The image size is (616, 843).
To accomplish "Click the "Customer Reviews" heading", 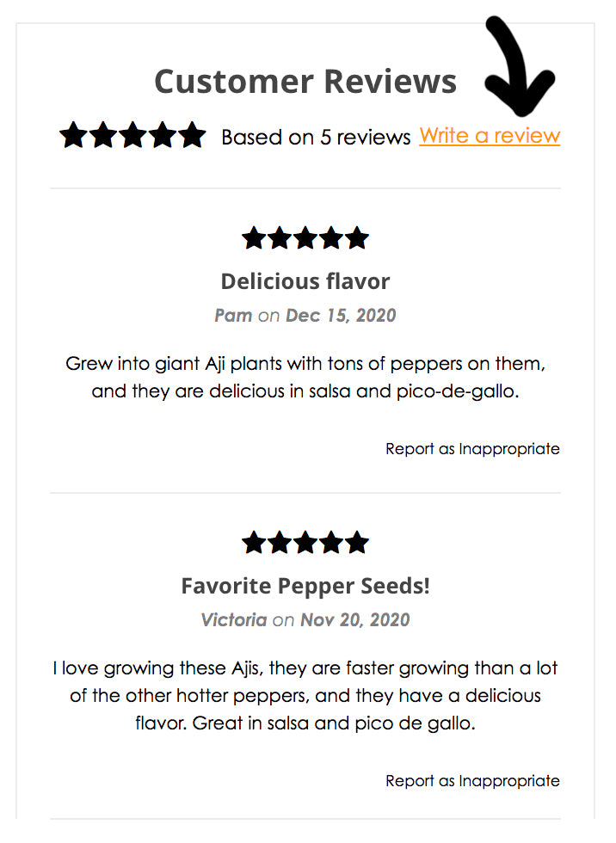I will [305, 82].
